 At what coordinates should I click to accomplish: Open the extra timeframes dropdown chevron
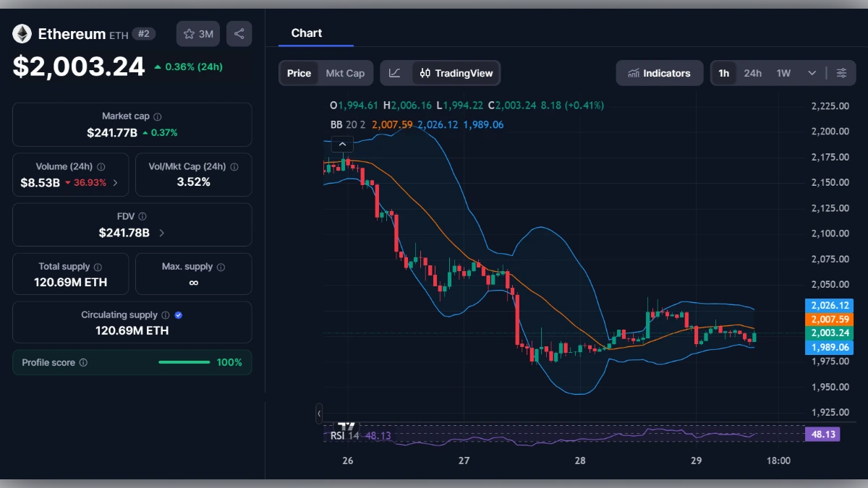812,72
